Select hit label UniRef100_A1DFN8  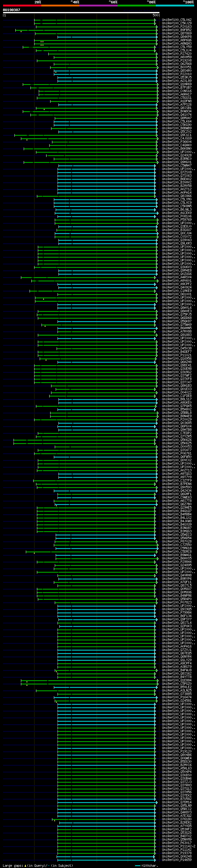[177, 101]
